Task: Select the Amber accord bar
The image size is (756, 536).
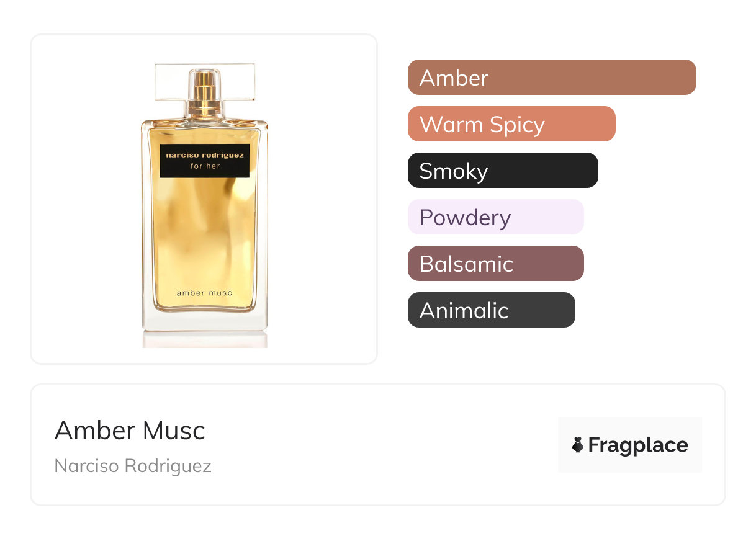Action: tap(552, 78)
